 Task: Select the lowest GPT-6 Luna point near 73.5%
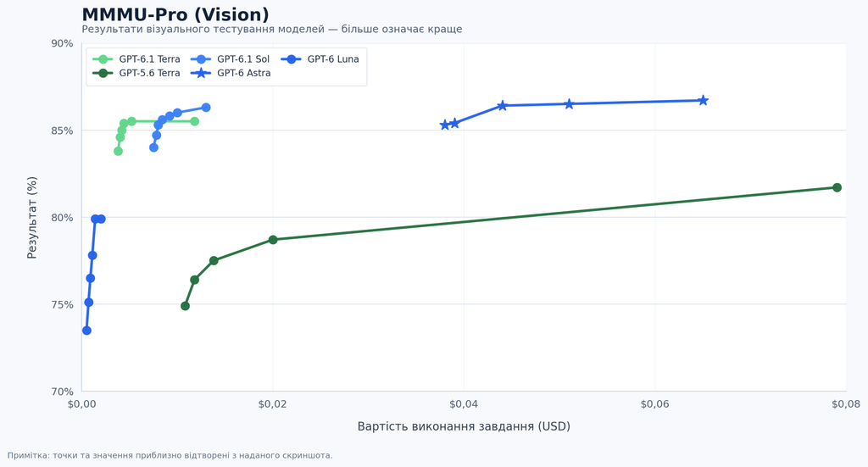pyautogui.click(x=86, y=331)
